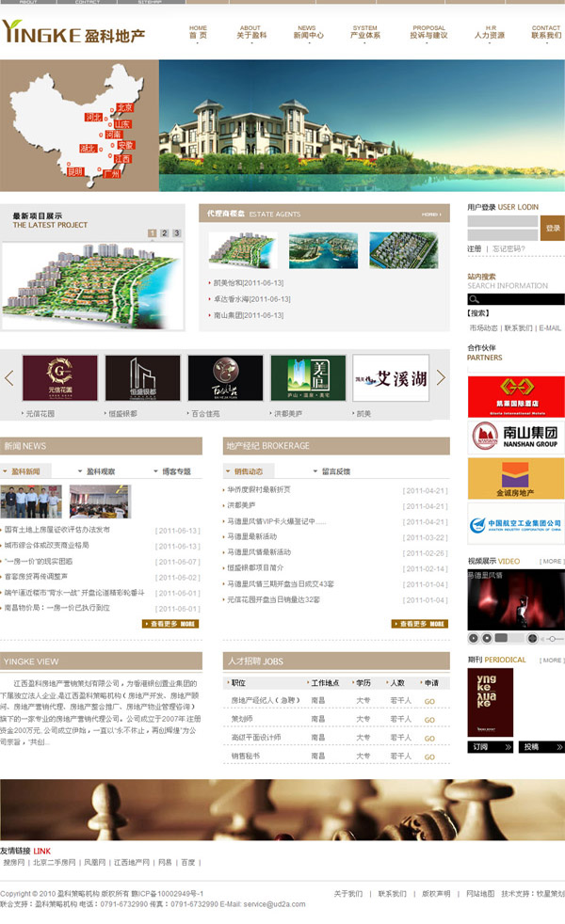Viewport: 565px width, 924px height.
Task: Open the 南山集团 NANSHAN GROUP partner logo
Action: 516,437
